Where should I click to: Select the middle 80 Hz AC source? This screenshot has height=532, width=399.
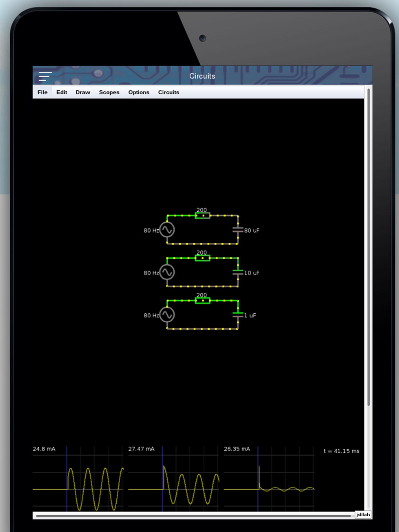[167, 272]
